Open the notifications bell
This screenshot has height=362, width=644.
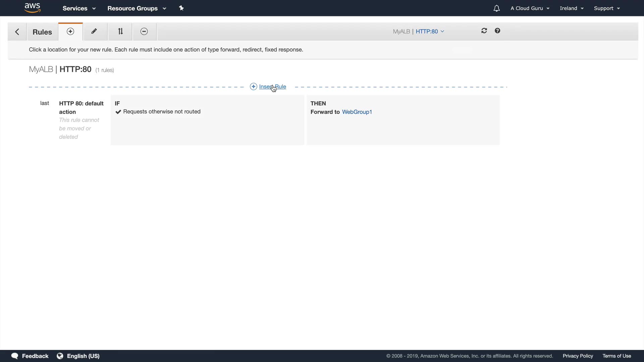pos(496,8)
